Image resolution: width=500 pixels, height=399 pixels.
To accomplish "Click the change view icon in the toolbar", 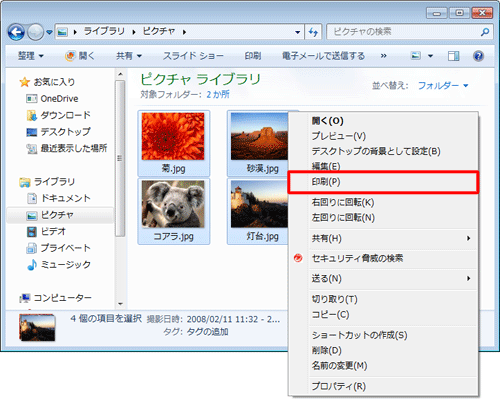I will [416, 56].
